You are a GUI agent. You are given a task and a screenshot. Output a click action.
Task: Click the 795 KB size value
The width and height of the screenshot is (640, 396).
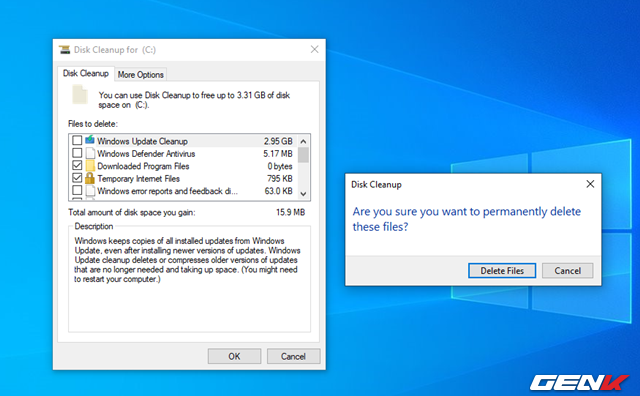pyautogui.click(x=280, y=179)
